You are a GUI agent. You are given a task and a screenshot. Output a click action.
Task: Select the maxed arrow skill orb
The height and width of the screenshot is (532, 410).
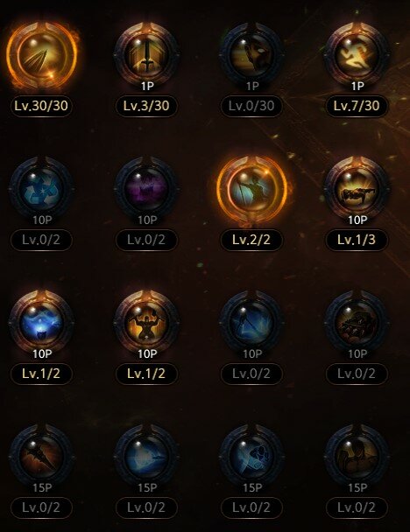41,56
